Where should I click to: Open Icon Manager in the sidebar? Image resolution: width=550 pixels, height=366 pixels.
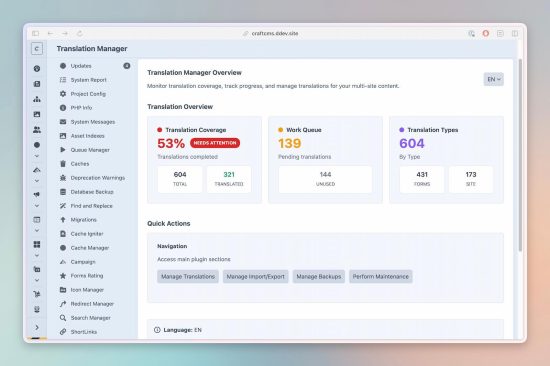[87, 290]
